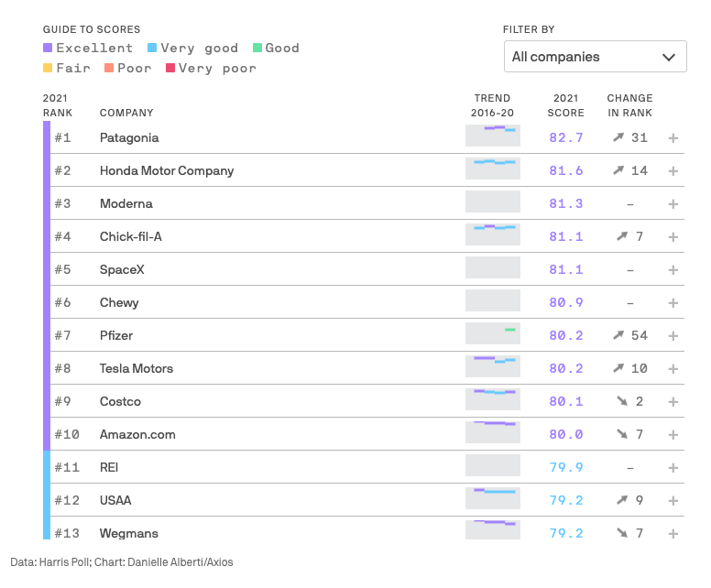
Task: Click the Very poor red legend swatch
Action: [x=170, y=68]
